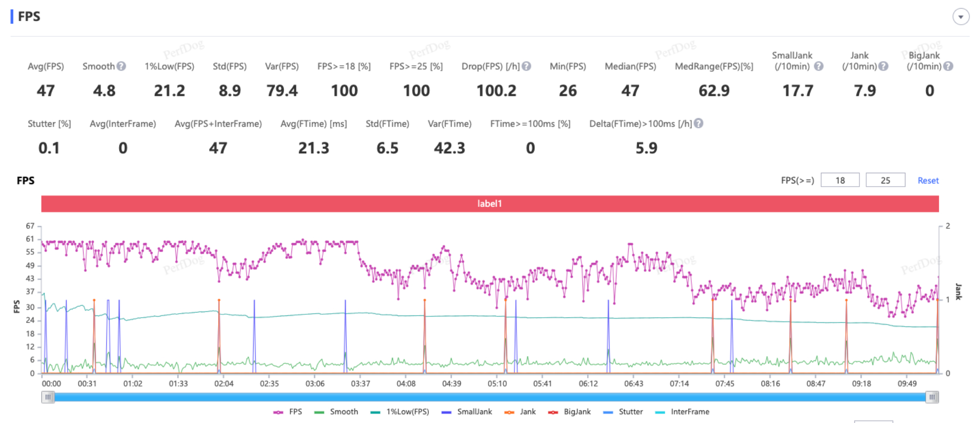This screenshot has height=423, width=980.
Task: Toggle the FPS series in chart legend
Action: pyautogui.click(x=288, y=412)
